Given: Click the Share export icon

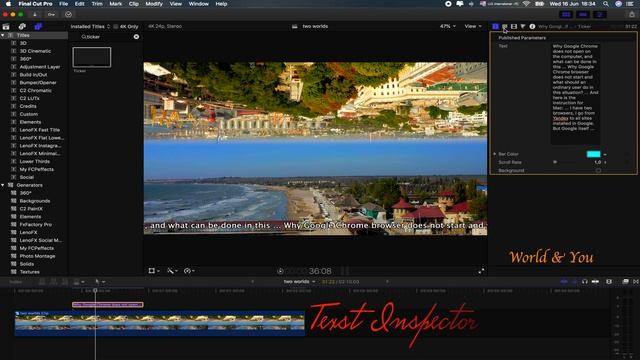Looking at the screenshot, I should pos(632,14).
